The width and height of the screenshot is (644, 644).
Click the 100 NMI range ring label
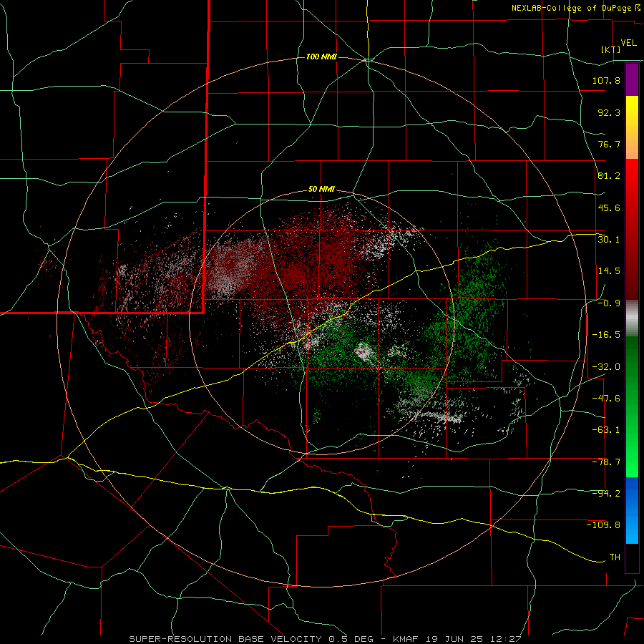coord(321,57)
